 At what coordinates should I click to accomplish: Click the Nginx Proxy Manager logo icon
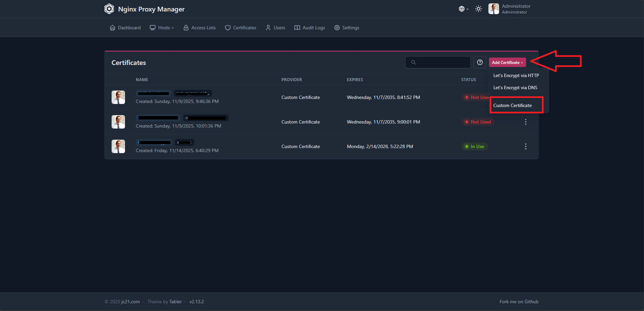109,9
